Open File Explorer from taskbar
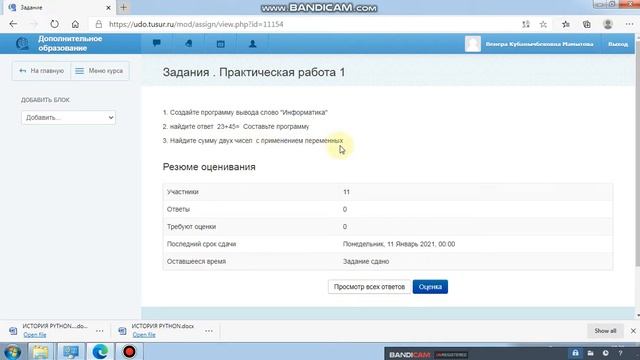Image resolution: width=640 pixels, height=360 pixels. point(40,351)
